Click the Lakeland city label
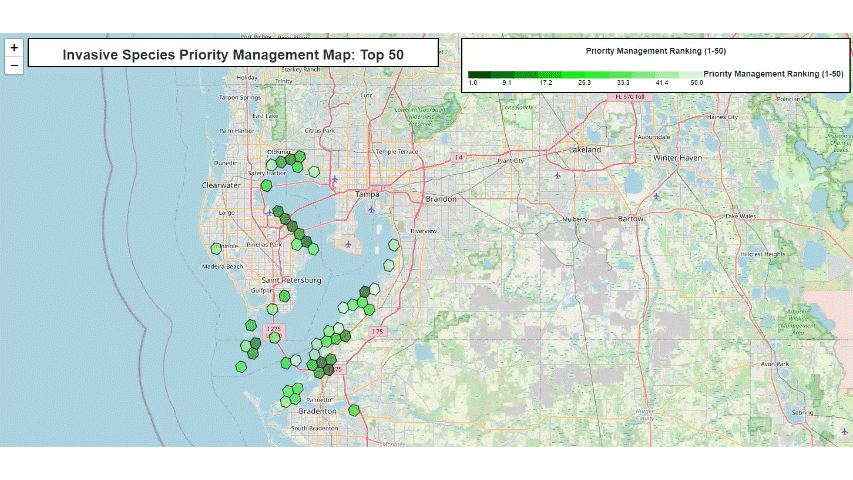This screenshot has width=853, height=480. coord(585,149)
